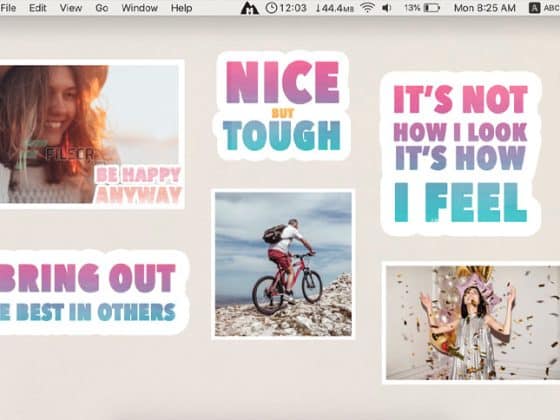This screenshot has height=420, width=560.
Task: Click the download speed indicator 44.4
Action: pos(335,8)
